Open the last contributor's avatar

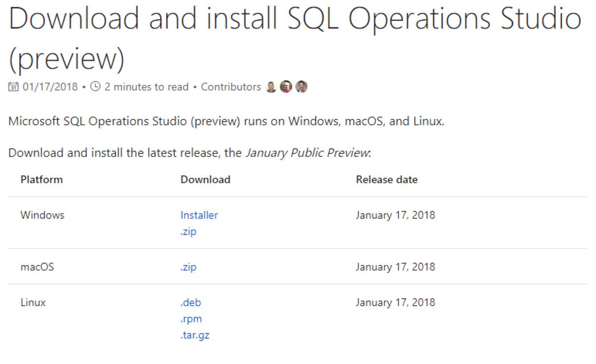coord(301,87)
